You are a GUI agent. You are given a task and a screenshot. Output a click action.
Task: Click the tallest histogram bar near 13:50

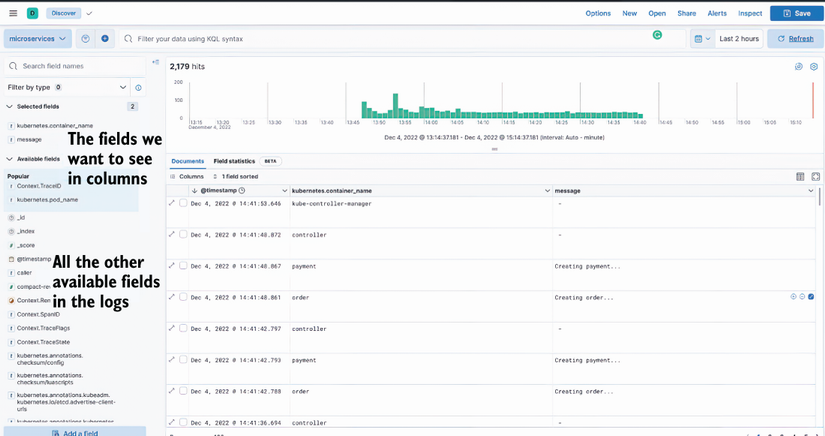tap(395, 106)
